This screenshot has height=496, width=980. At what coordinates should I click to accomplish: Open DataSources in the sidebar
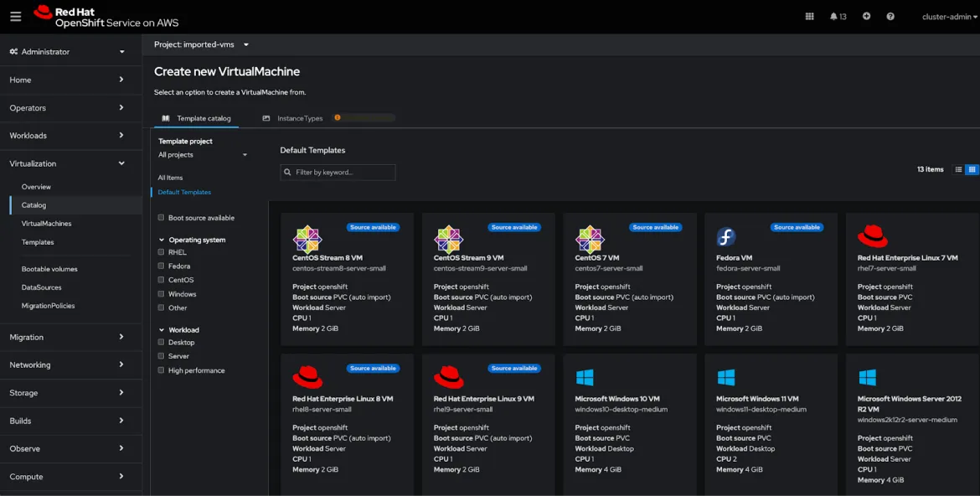pyautogui.click(x=41, y=287)
